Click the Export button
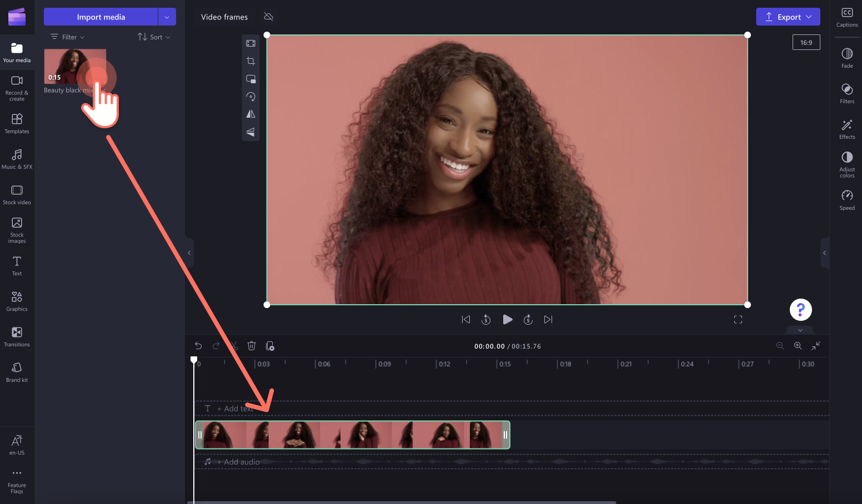This screenshot has height=504, width=862. coord(788,17)
